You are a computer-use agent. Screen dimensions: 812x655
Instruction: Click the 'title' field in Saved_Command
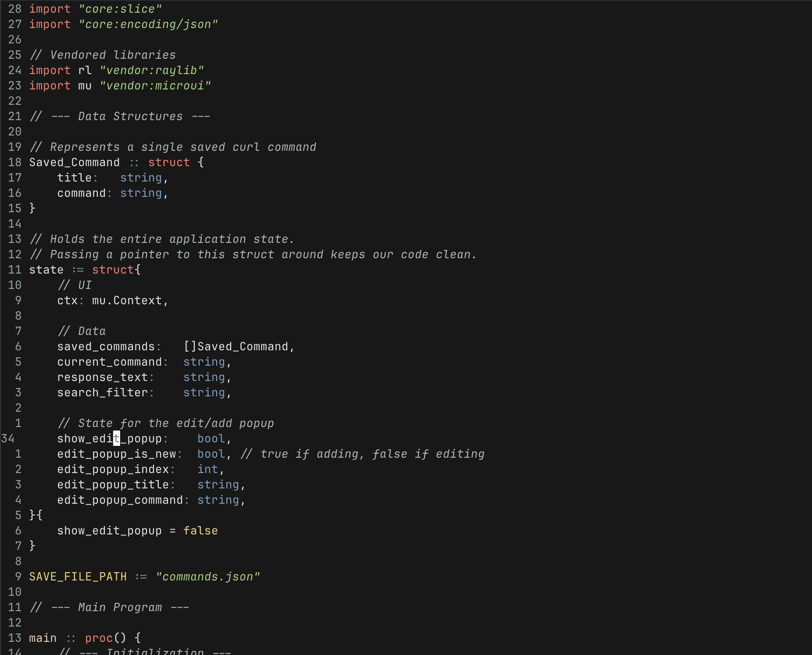click(75, 178)
